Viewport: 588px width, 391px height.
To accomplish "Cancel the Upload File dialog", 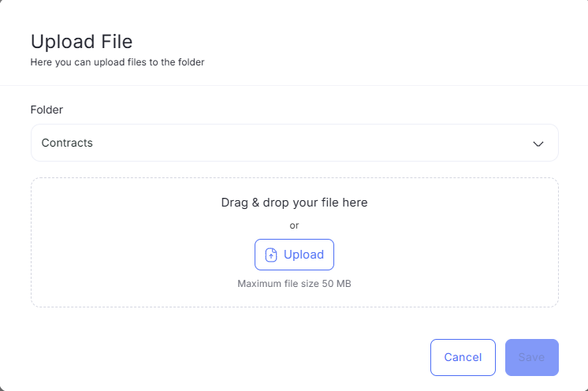I will coord(463,357).
